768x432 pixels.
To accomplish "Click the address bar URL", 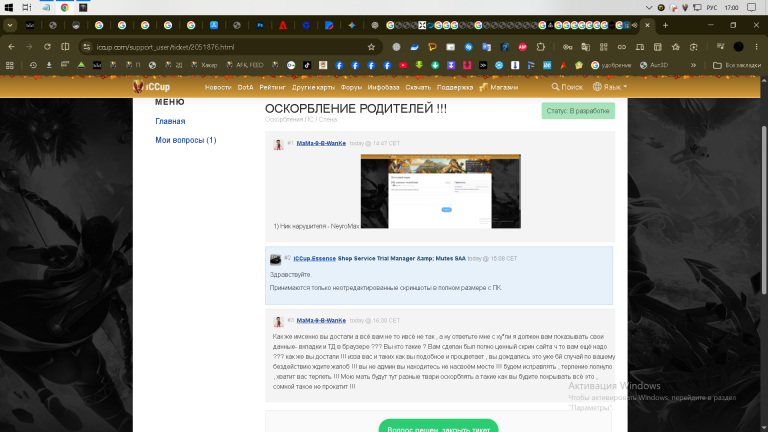I will 165,47.
